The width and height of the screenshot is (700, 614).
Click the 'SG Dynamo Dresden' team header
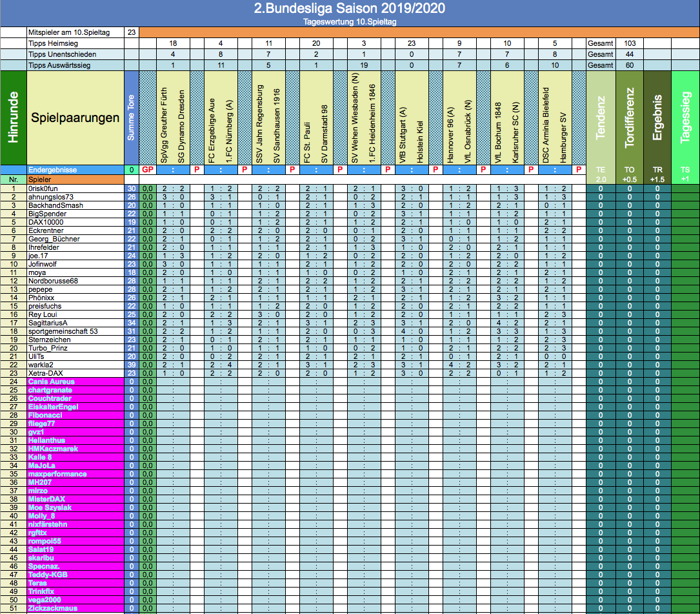[181, 127]
